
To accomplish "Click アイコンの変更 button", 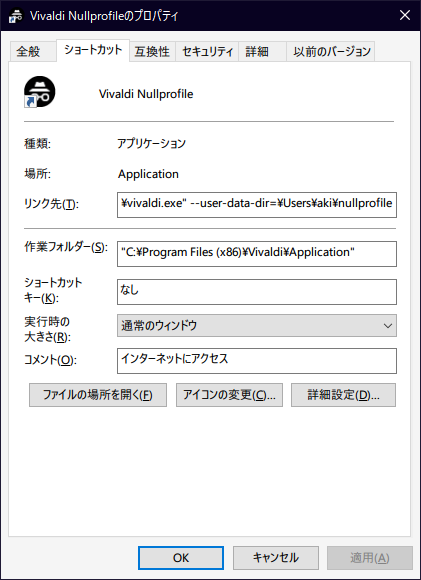I will (229, 395).
